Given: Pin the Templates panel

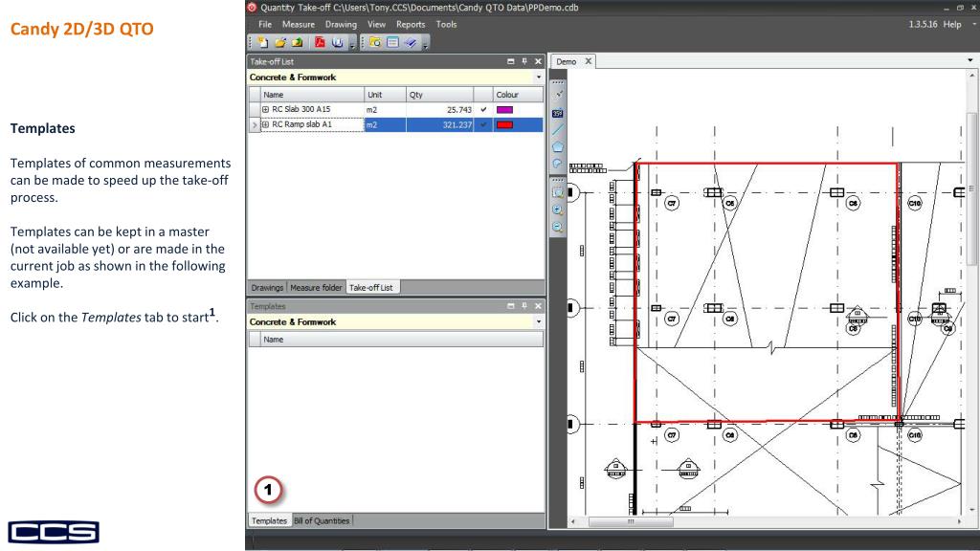Looking at the screenshot, I should point(524,306).
